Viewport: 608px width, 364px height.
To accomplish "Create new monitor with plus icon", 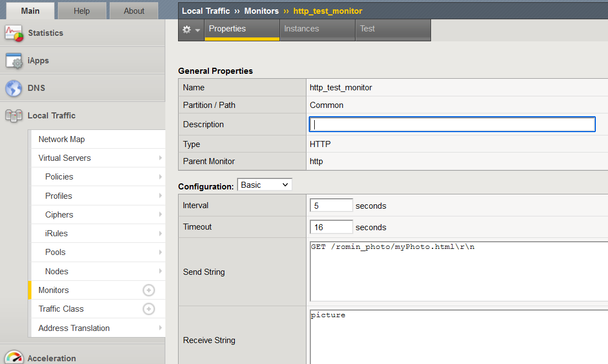I will 149,290.
